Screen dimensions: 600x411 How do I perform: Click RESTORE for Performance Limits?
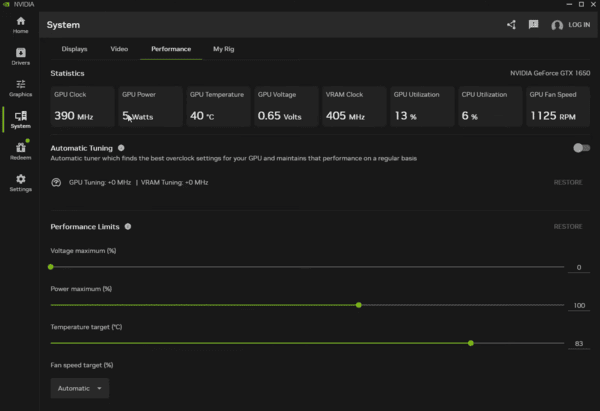[x=568, y=226]
